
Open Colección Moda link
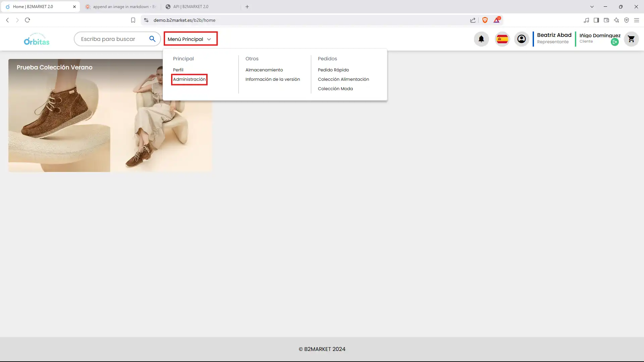335,89
